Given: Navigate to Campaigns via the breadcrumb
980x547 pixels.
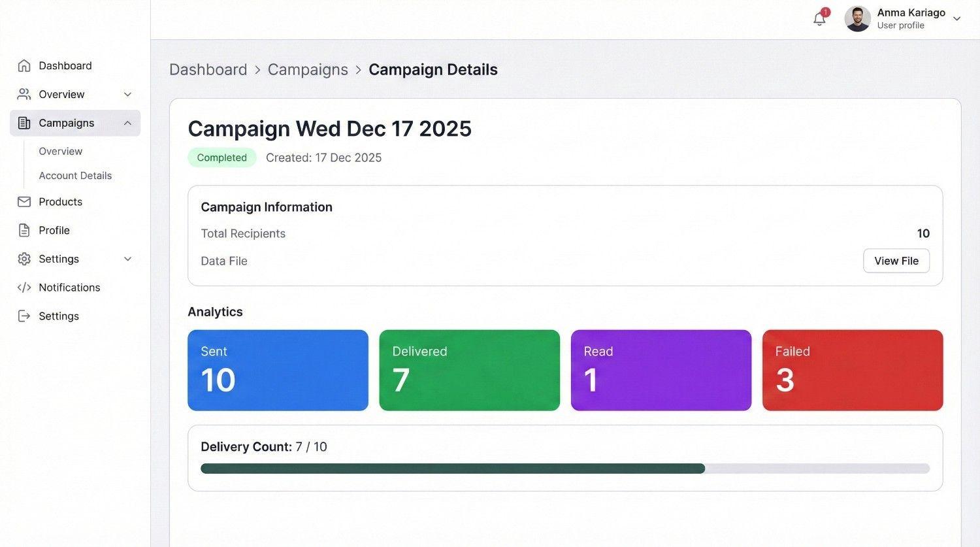Looking at the screenshot, I should [308, 69].
